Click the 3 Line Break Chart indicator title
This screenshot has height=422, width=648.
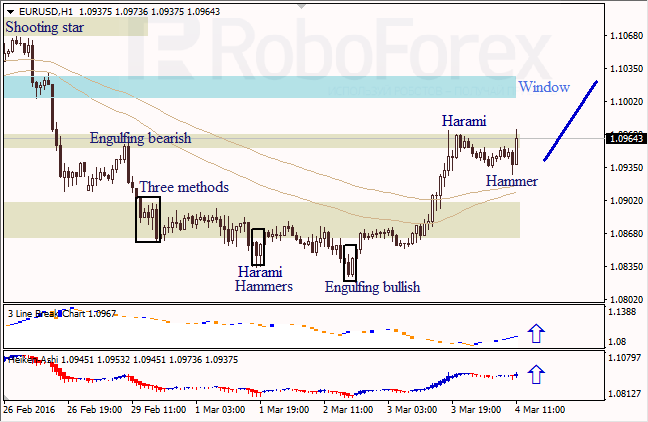62,314
